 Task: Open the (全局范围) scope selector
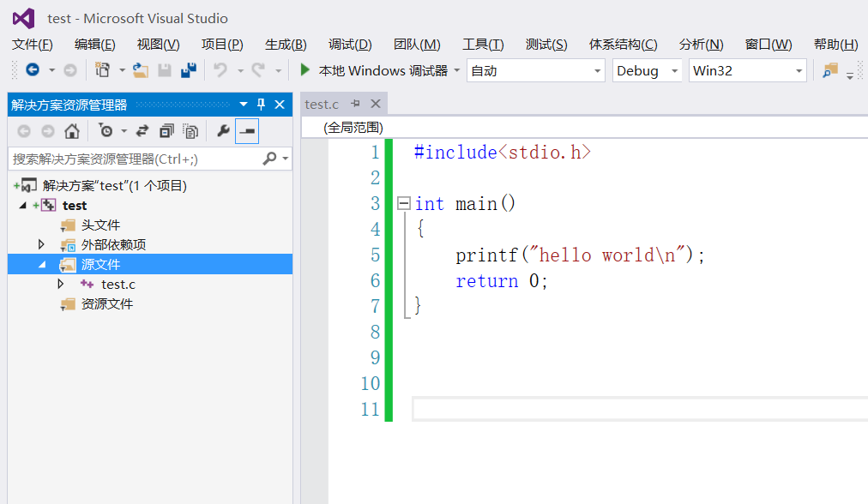pos(353,127)
